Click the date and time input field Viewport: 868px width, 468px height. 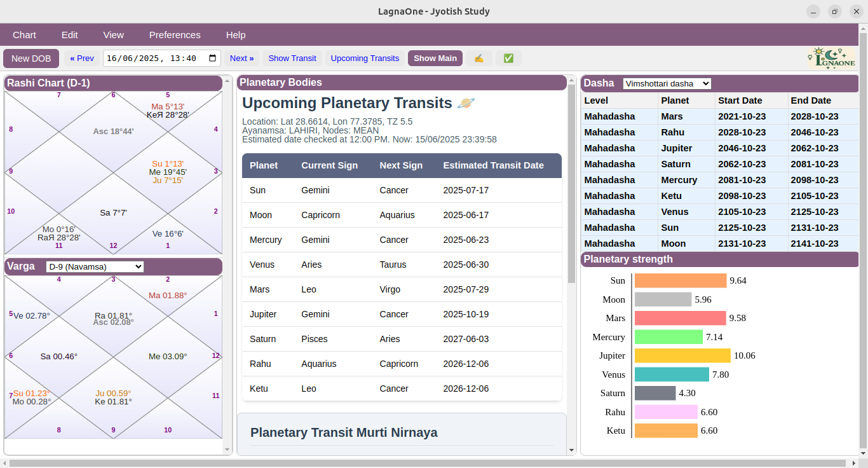point(162,59)
